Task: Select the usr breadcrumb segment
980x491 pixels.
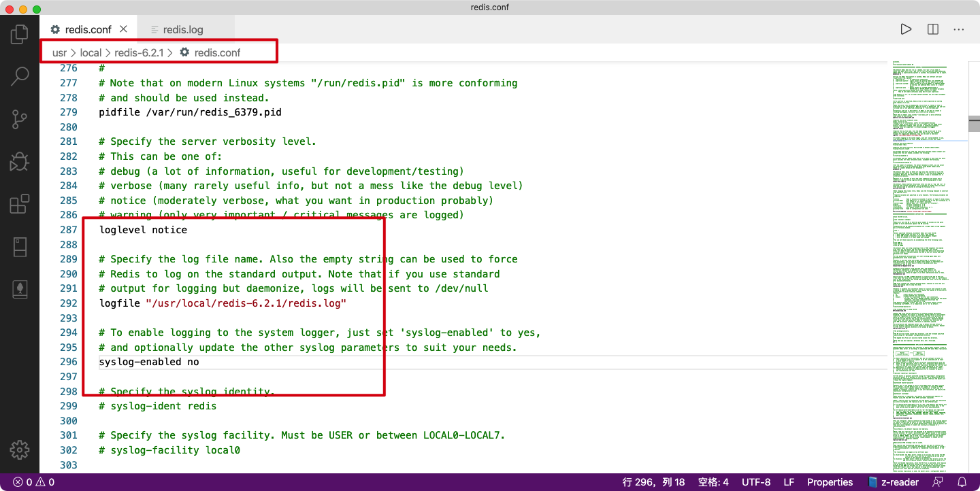Action: (60, 52)
